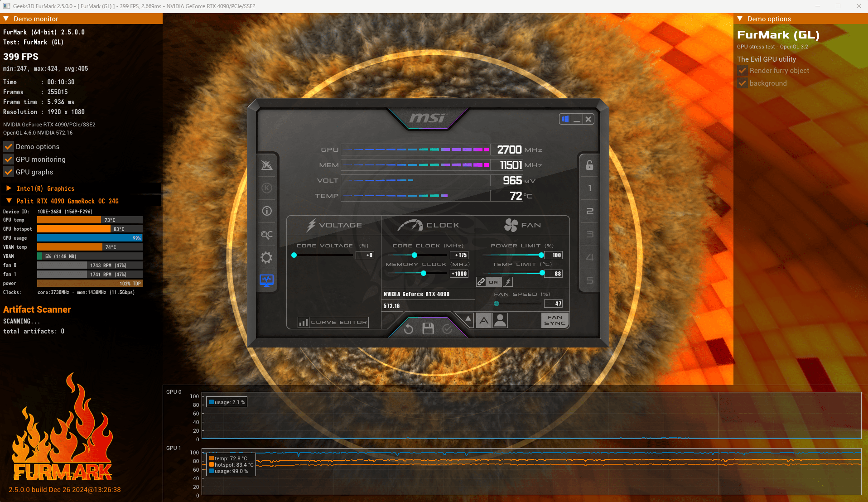Click the GPU usage 99% bar

coord(90,238)
